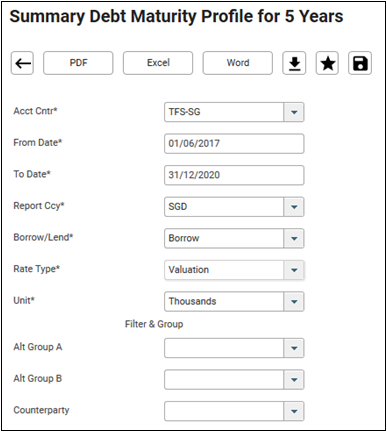Select the TFS-SG account center field
The height and width of the screenshot is (432, 387).
[x=224, y=112]
